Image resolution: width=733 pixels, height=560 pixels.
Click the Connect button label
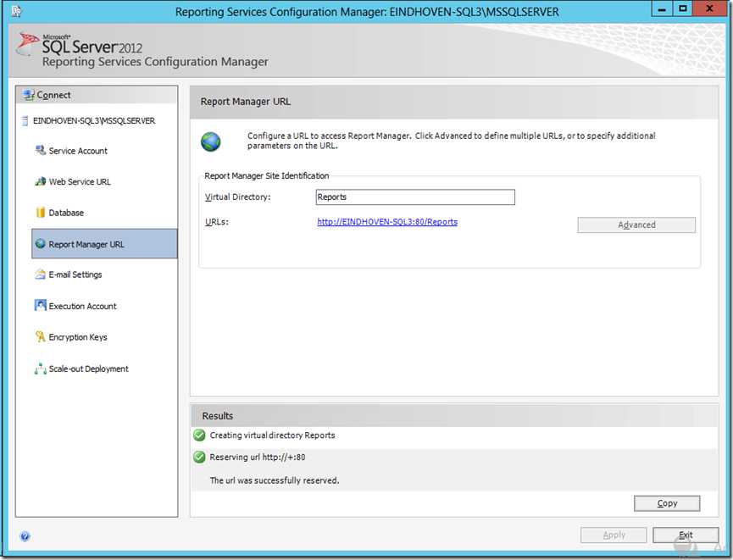[53, 95]
